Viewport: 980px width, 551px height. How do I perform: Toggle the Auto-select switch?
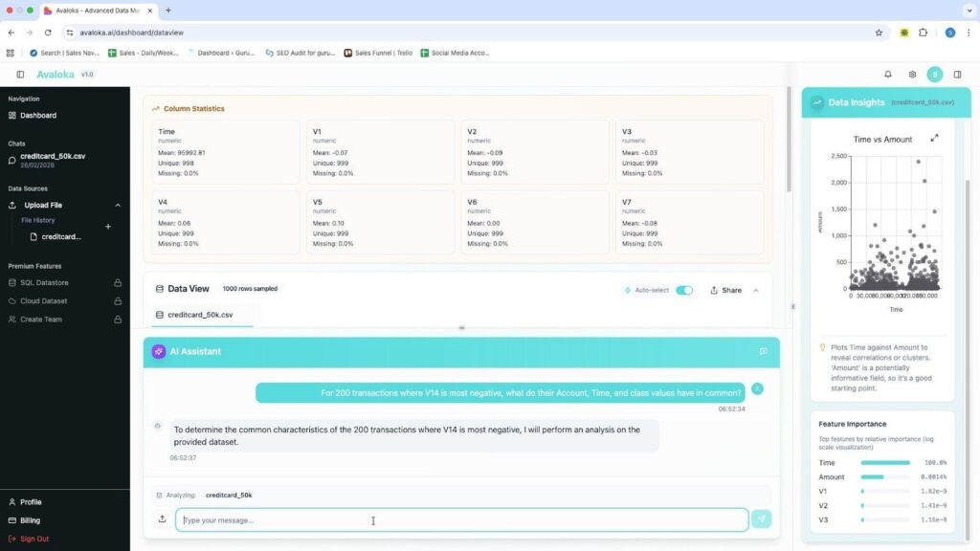(683, 290)
